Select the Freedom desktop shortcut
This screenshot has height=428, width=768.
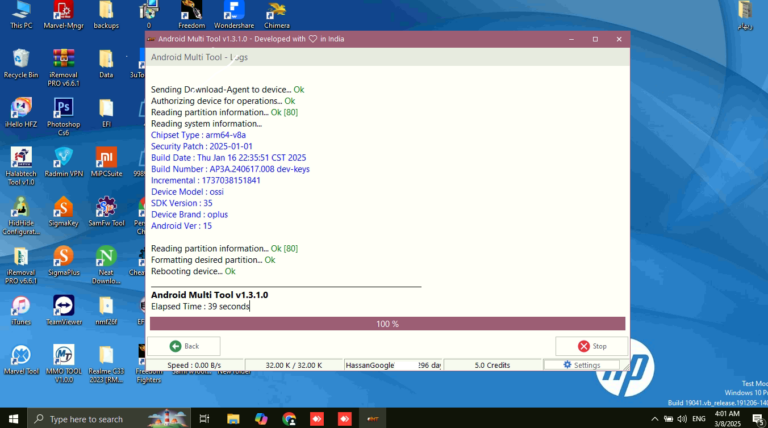pyautogui.click(x=192, y=15)
